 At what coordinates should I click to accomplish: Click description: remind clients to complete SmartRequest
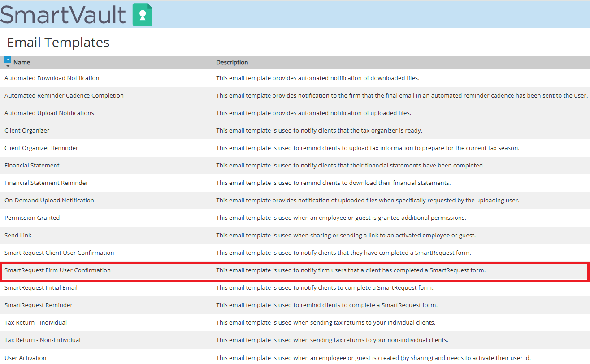(x=327, y=305)
